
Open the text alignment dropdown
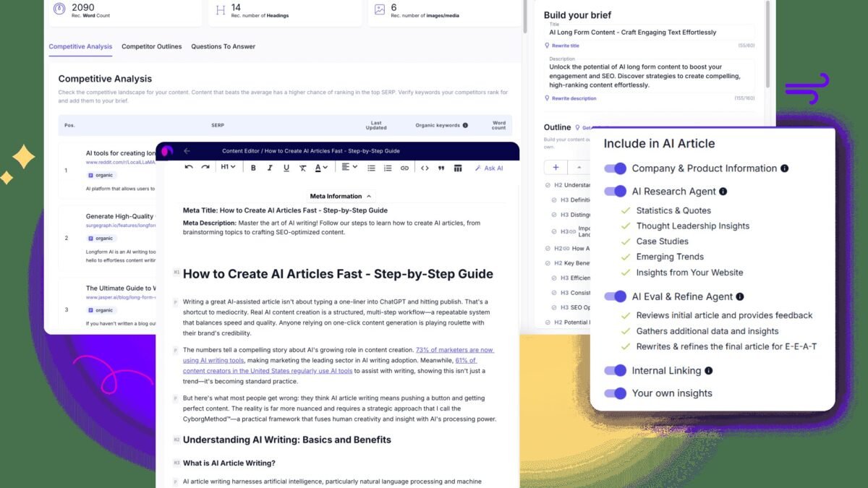click(x=349, y=168)
